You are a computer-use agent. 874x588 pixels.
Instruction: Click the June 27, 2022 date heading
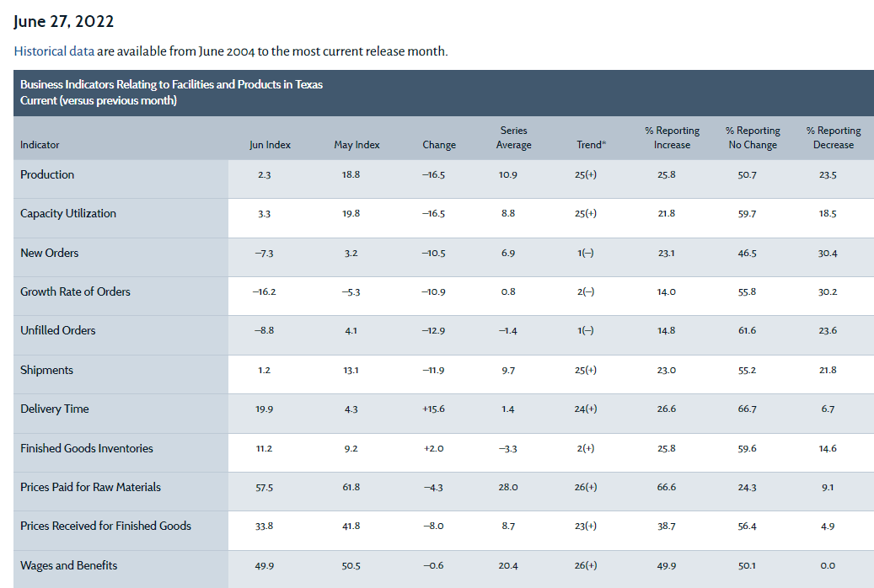pos(64,21)
